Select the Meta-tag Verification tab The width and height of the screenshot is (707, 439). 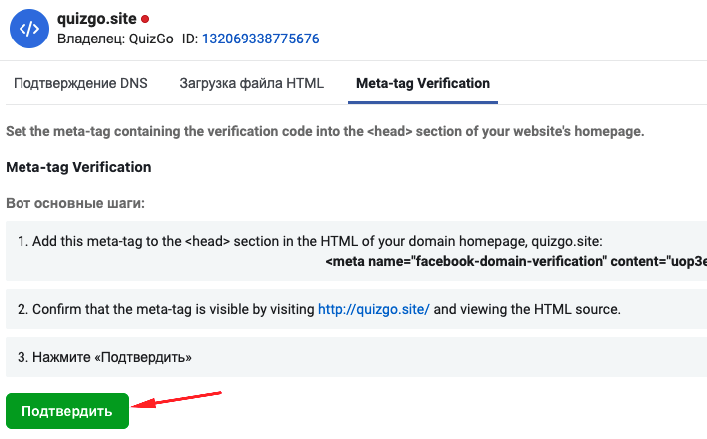coord(423,83)
